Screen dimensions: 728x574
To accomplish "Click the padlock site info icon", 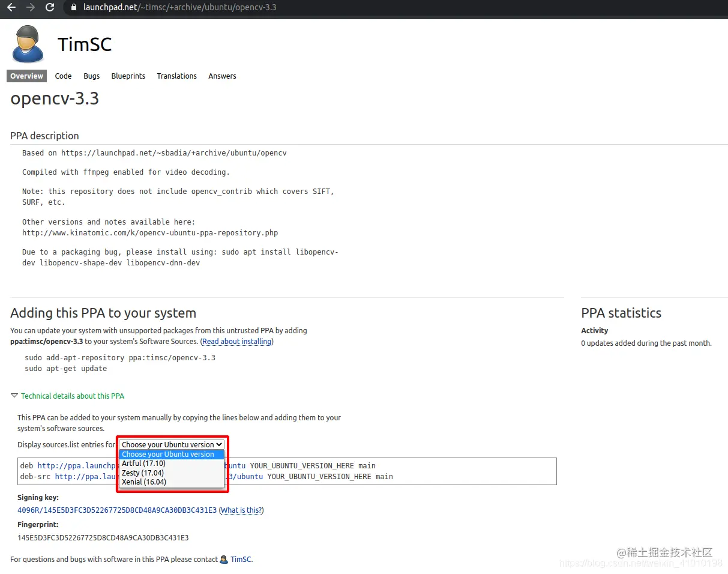I will (74, 8).
